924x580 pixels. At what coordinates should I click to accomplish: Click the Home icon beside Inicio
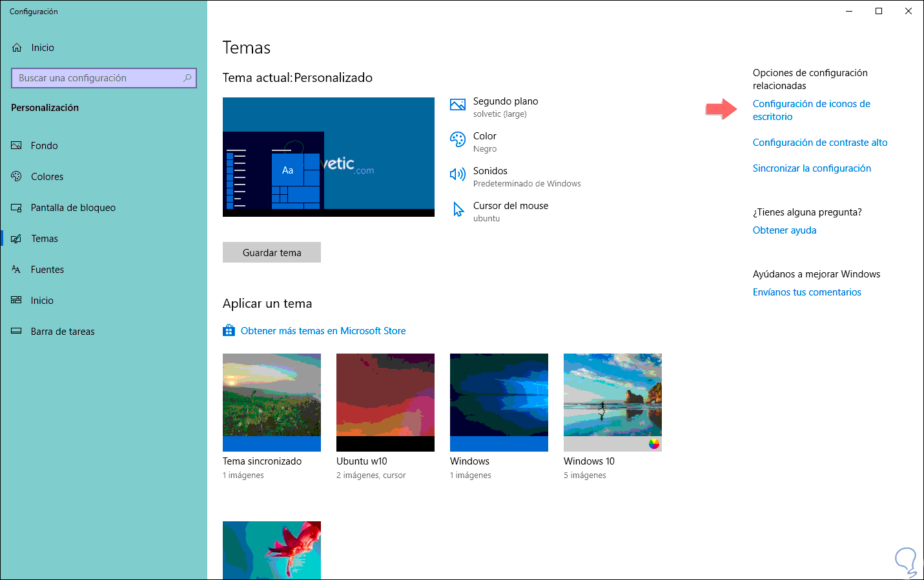click(x=17, y=48)
